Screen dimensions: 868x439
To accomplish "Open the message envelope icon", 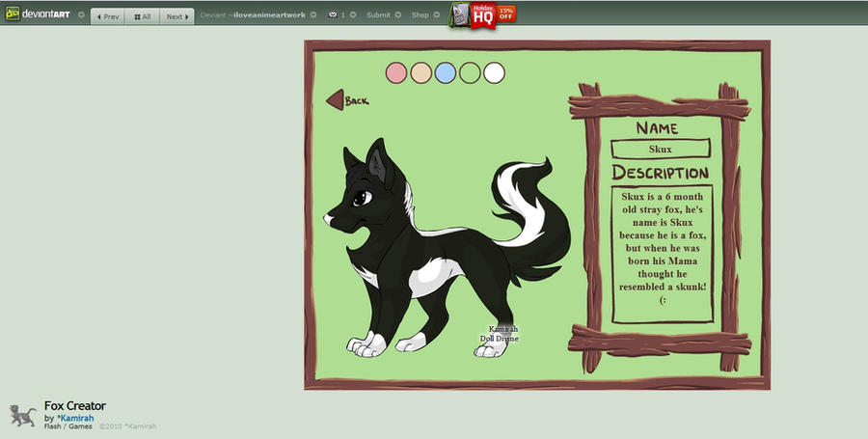I will [x=332, y=14].
